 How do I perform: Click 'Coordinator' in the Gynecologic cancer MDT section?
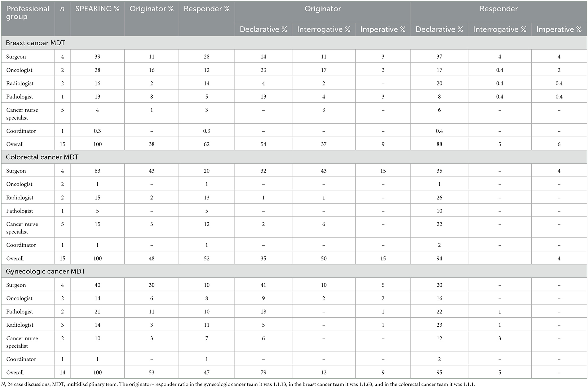(21, 359)
